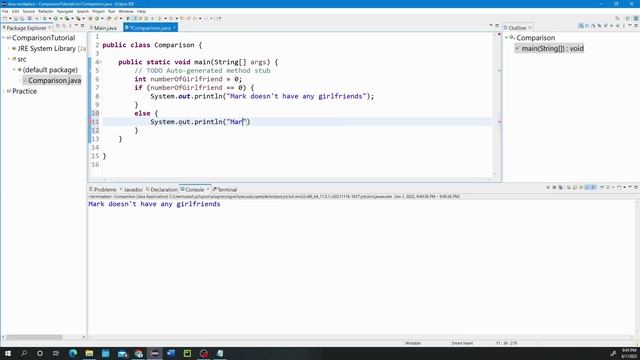Click the New file toolbar icon
This screenshot has width=640, height=360.
5,18
